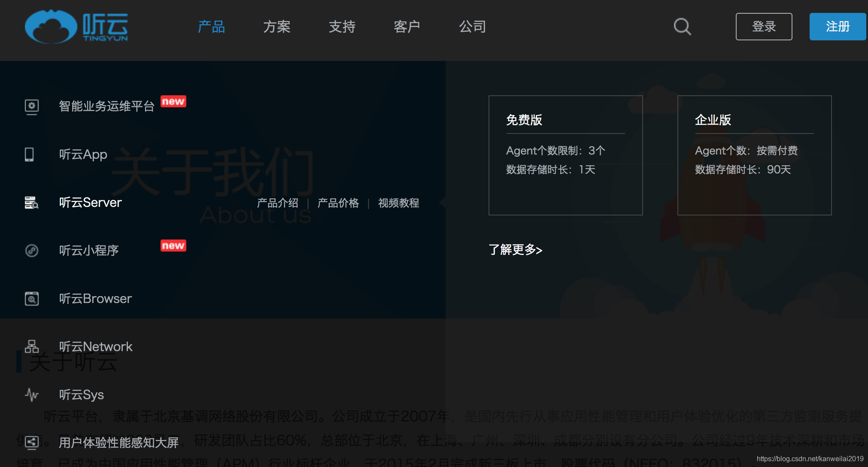
Task: Click the 听云Browser window icon
Action: (x=32, y=299)
